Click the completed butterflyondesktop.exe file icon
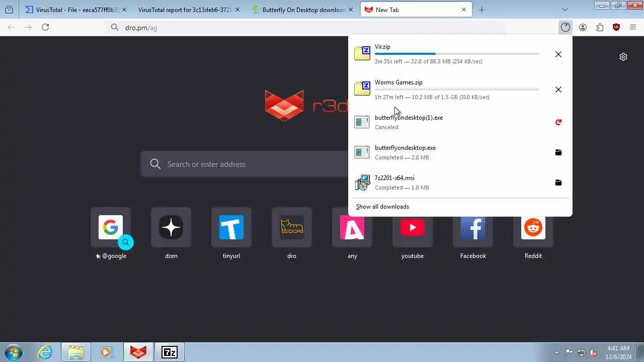Screen dimensions: 644x362 [x=362, y=152]
